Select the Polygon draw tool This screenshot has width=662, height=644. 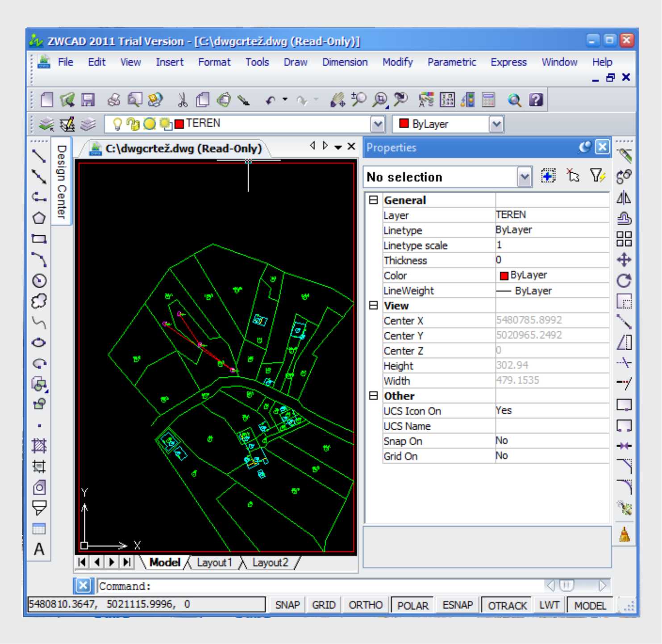click(39, 218)
